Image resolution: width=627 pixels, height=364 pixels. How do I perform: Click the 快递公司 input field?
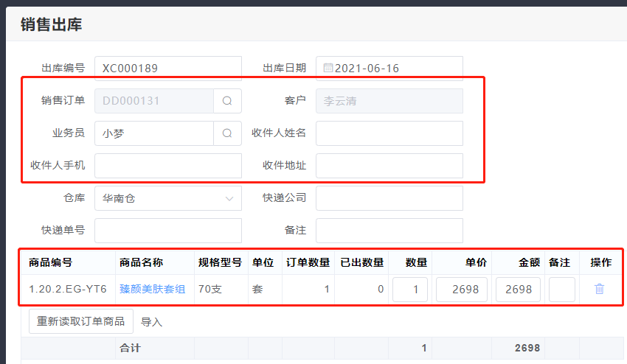click(389, 198)
